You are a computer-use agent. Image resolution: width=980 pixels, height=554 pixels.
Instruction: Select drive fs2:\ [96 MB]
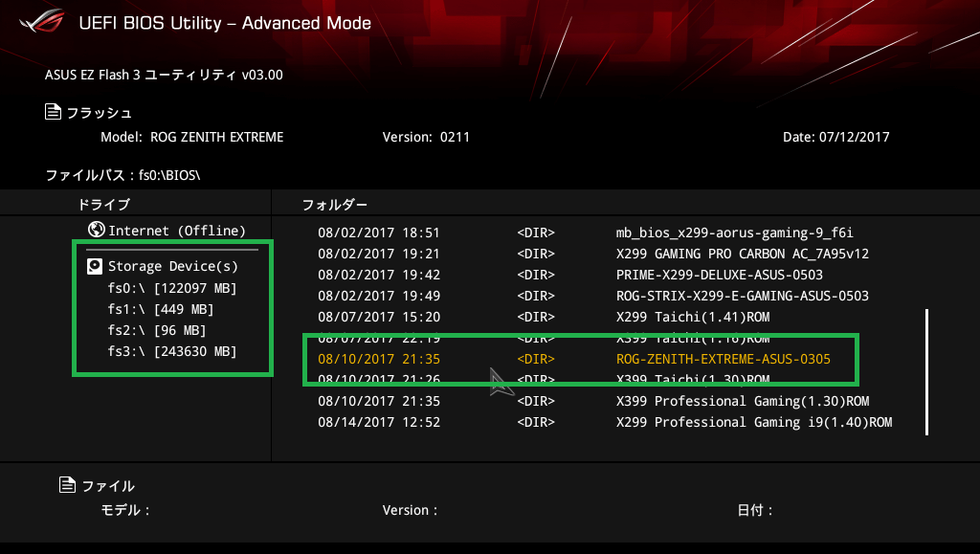click(157, 330)
